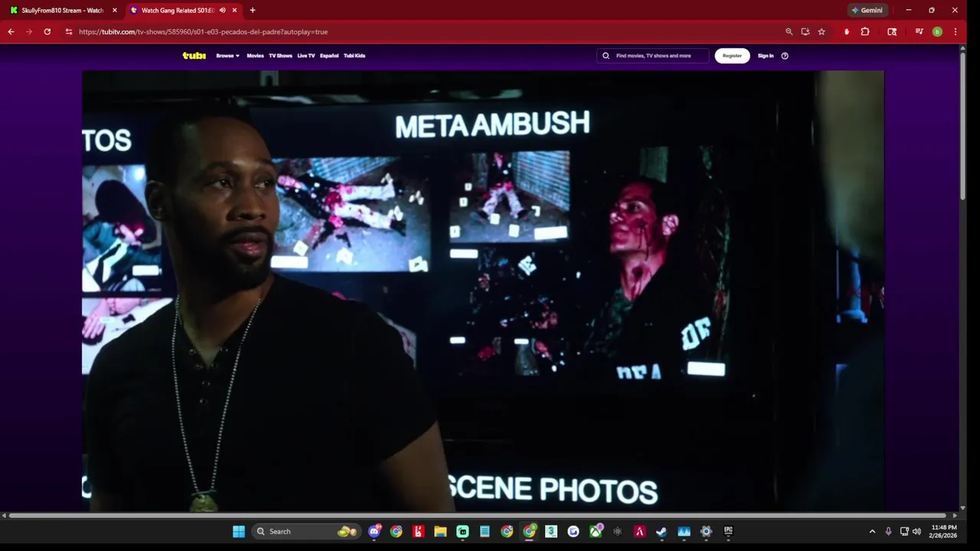Go forward in browser history
Image resolution: width=980 pixels, height=551 pixels.
tap(29, 31)
